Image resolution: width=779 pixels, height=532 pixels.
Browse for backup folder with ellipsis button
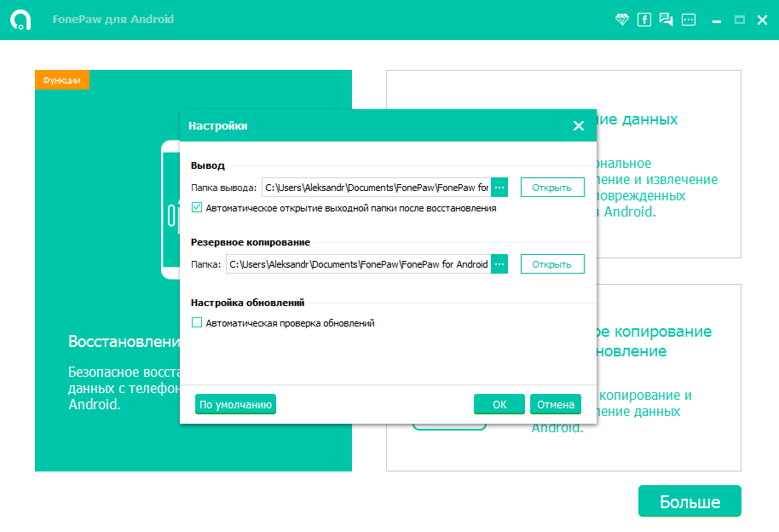tap(499, 264)
